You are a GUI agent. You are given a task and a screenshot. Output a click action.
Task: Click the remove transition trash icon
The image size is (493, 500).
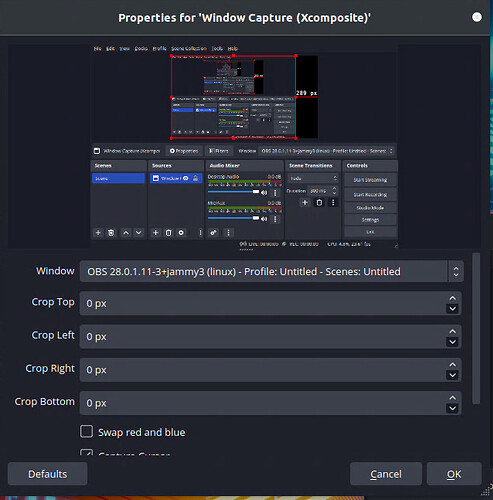pos(319,203)
